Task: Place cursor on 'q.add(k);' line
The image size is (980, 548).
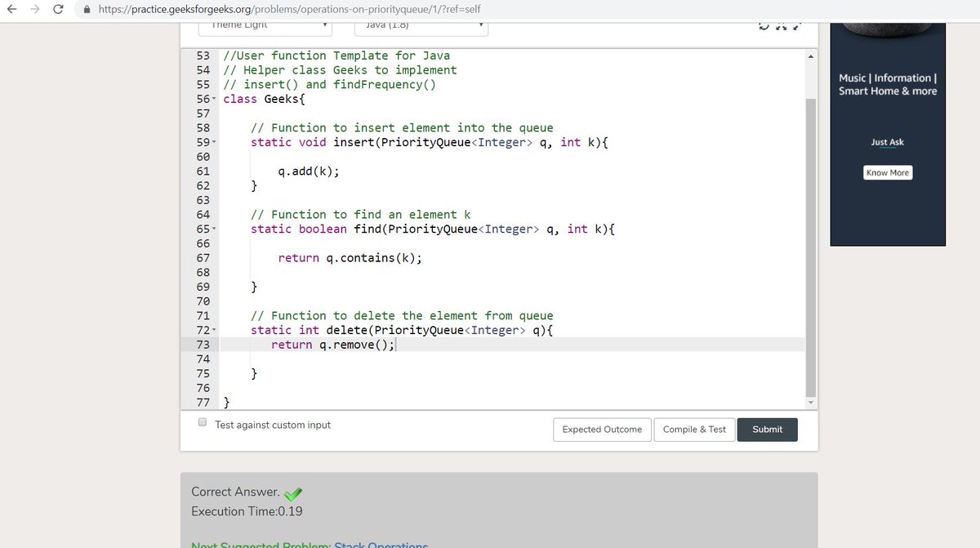Action: click(309, 172)
